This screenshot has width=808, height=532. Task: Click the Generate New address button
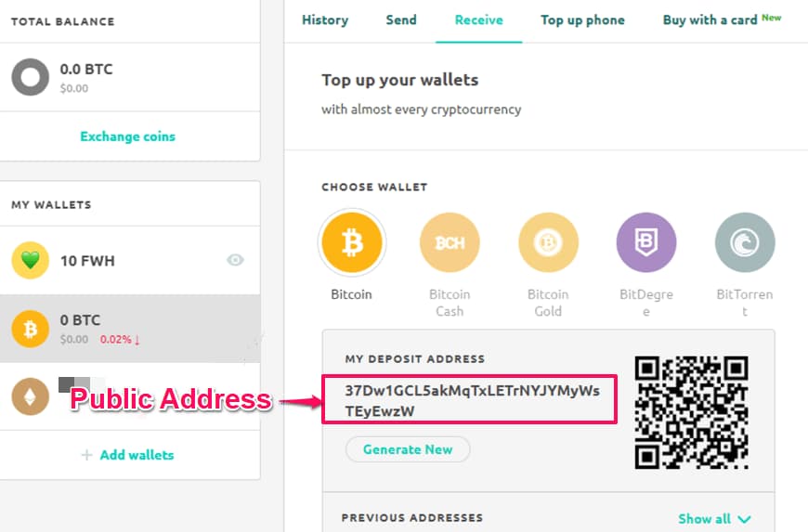click(x=408, y=449)
